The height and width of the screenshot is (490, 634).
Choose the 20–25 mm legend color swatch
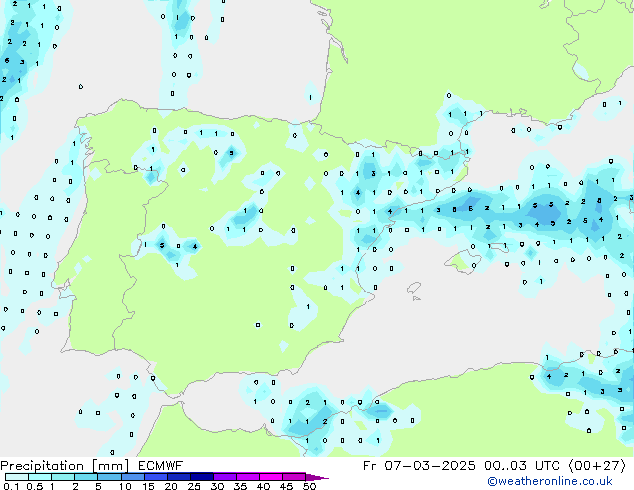pyautogui.click(x=178, y=477)
